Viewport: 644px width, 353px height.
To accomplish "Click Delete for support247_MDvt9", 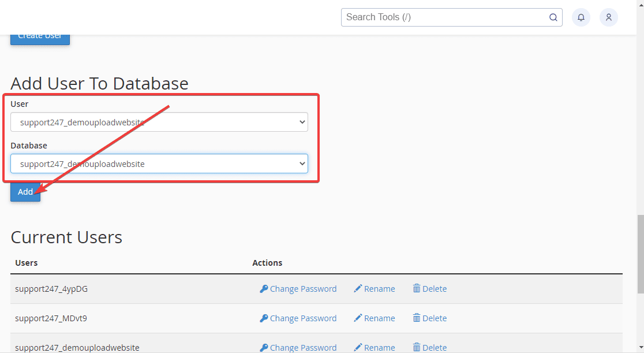I will pyautogui.click(x=434, y=318).
